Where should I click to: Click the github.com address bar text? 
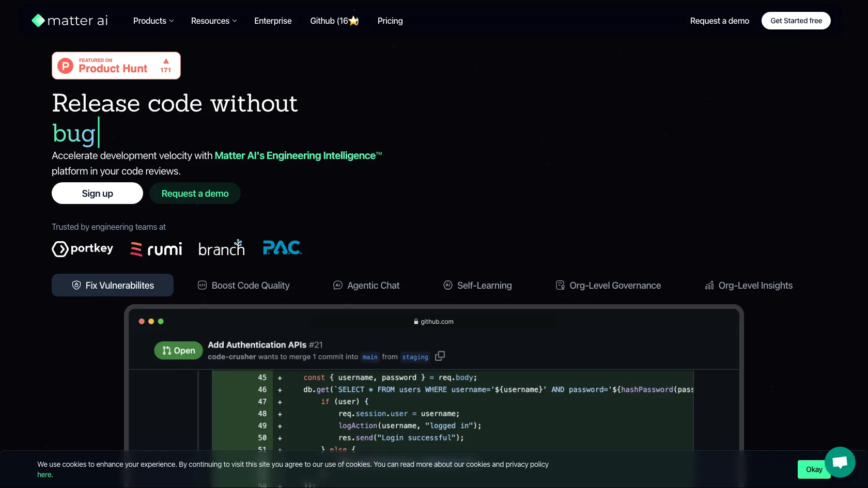[437, 321]
